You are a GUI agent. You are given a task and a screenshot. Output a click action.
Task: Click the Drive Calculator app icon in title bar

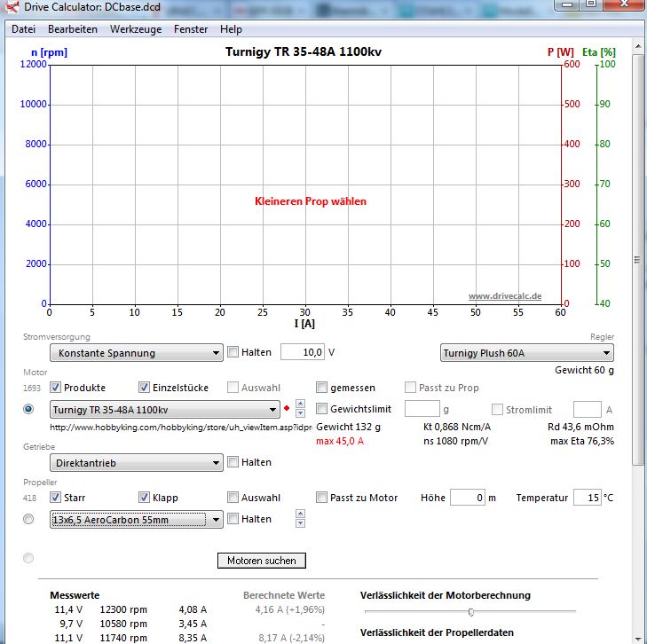tap(12, 6)
